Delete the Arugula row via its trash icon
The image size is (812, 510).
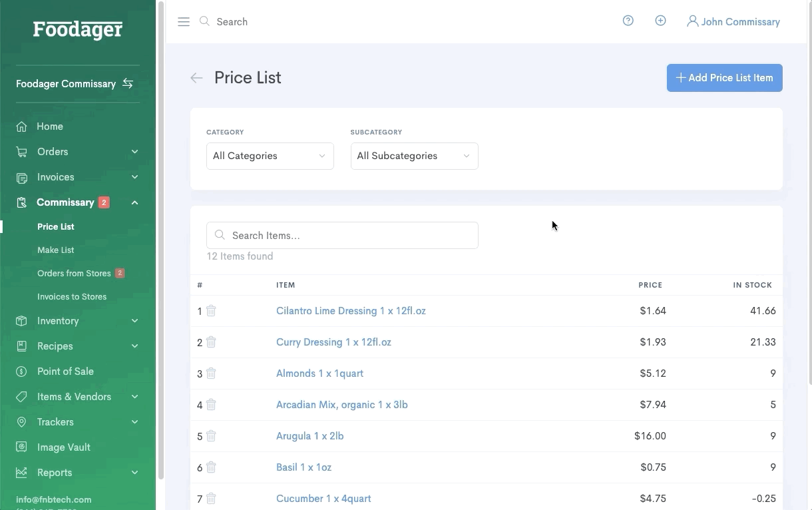(x=211, y=436)
